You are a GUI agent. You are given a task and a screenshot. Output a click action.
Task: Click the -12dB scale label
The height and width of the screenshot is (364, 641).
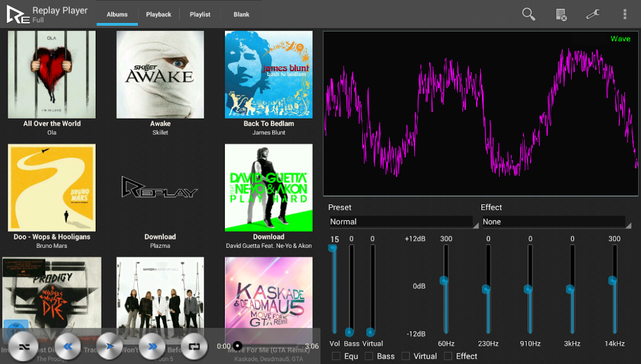click(x=416, y=334)
